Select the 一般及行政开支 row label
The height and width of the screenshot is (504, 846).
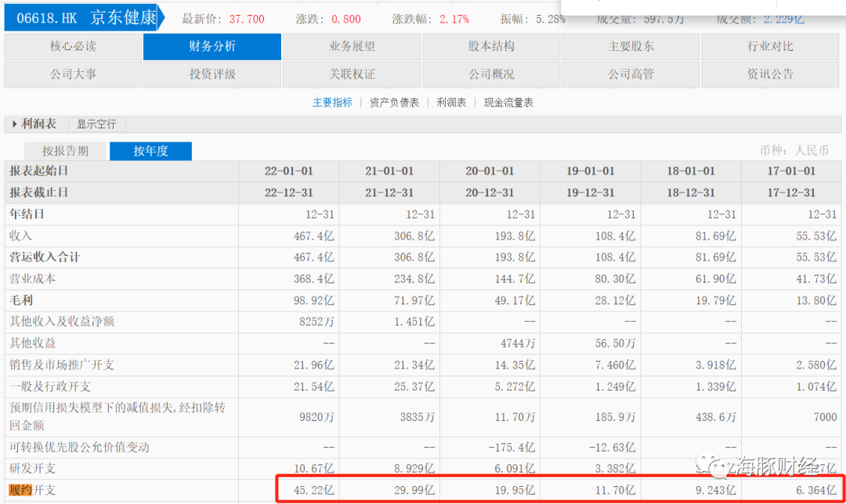pos(50,387)
